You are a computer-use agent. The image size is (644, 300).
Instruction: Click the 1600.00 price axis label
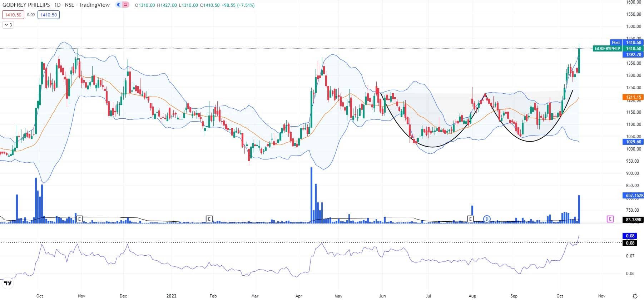coord(633,2)
